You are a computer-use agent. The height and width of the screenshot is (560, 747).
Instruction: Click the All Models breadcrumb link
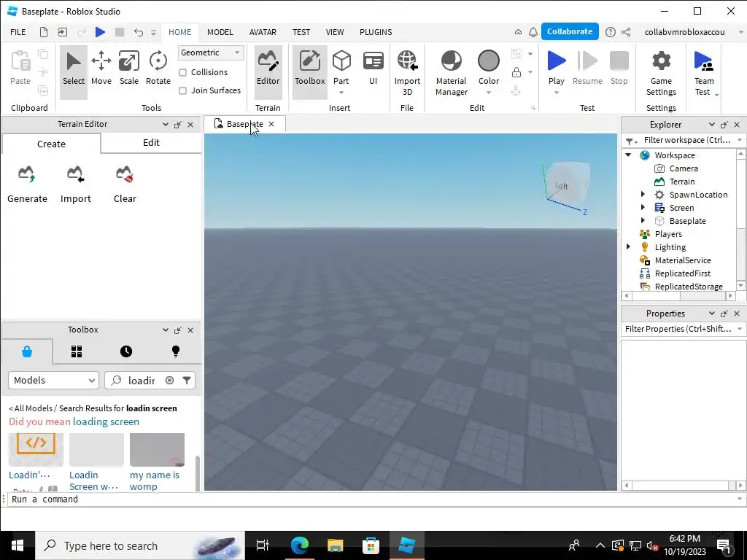pos(33,408)
